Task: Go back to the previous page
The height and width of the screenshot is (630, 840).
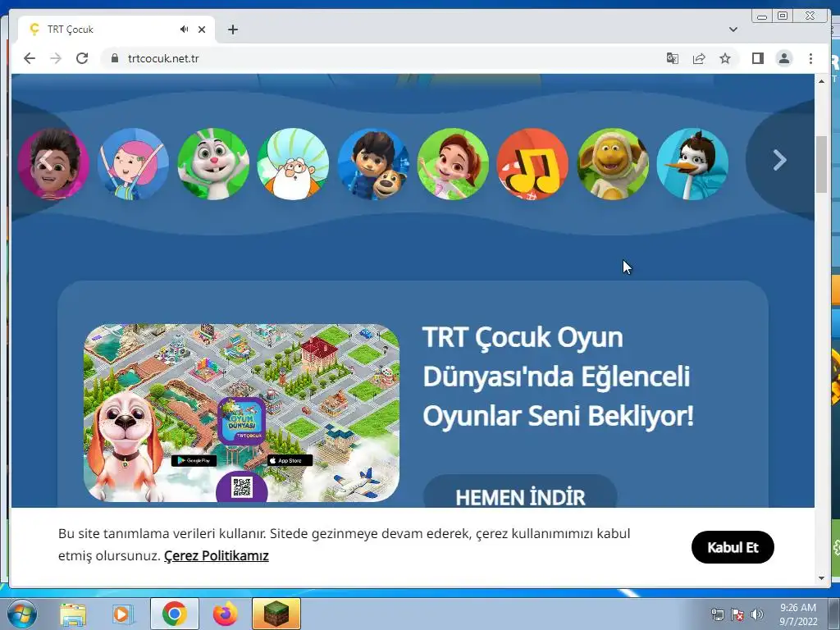Action: [30, 58]
